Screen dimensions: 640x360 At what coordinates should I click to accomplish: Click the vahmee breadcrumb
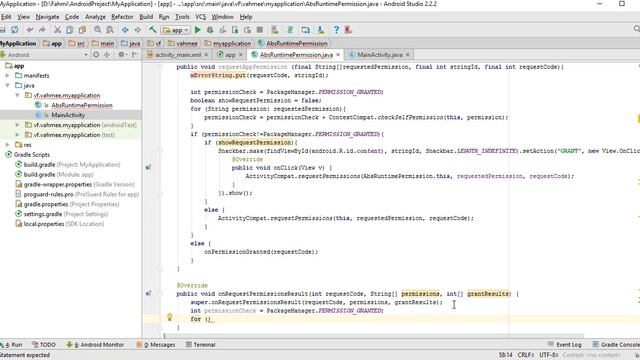(x=182, y=43)
